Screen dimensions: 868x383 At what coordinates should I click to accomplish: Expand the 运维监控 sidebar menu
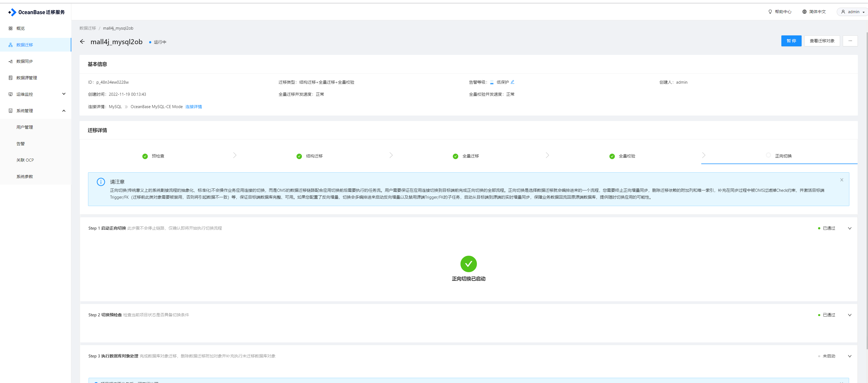(x=64, y=94)
